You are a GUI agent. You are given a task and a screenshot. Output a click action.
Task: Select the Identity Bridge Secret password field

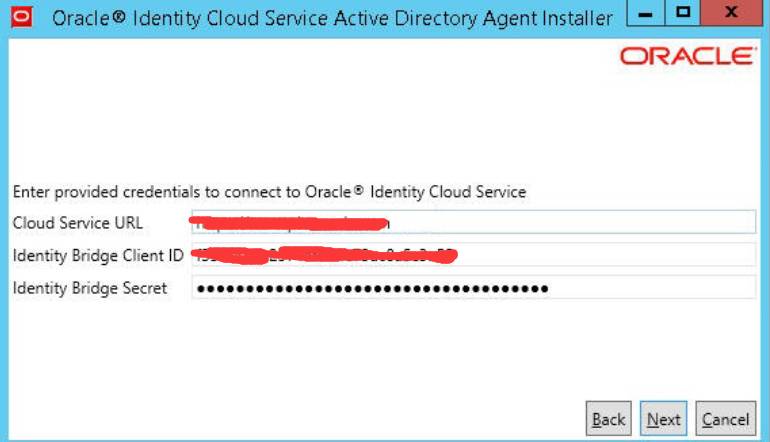650,288
